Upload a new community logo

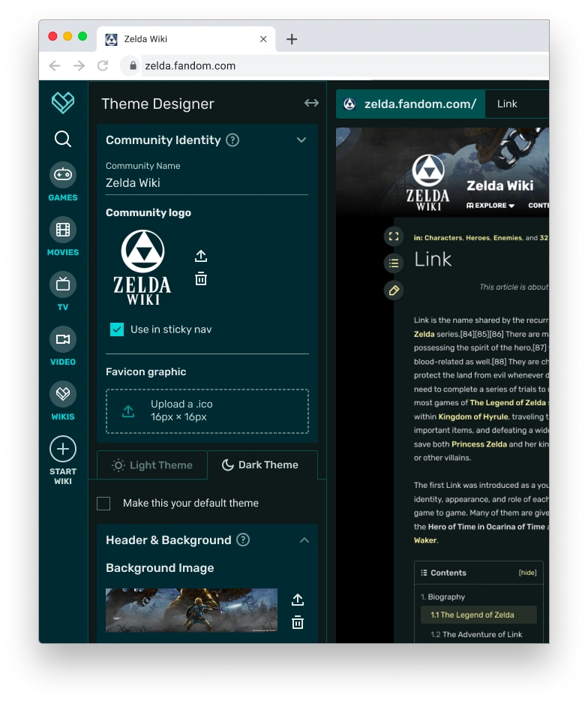click(x=201, y=256)
